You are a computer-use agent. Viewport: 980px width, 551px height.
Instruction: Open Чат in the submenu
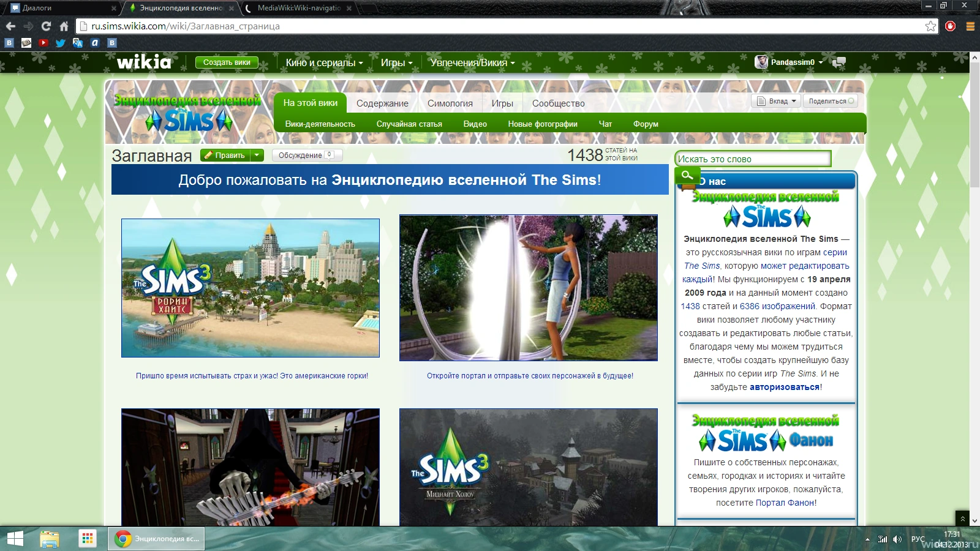click(x=605, y=124)
